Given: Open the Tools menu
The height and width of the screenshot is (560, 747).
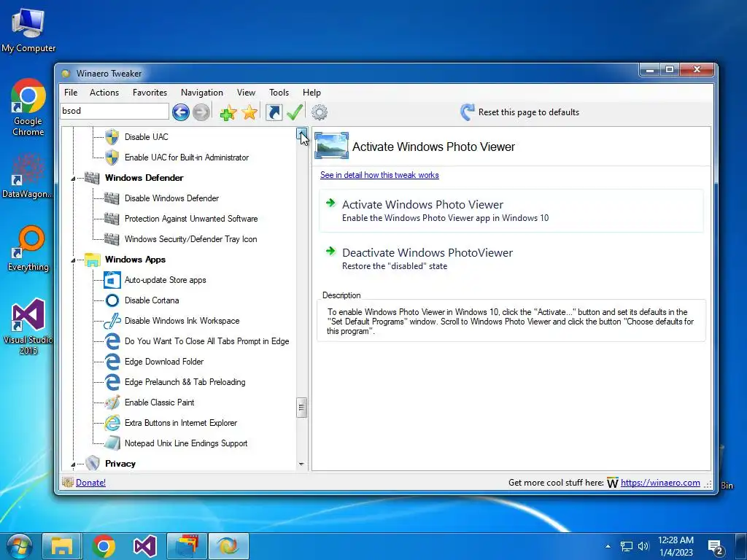Looking at the screenshot, I should click(279, 93).
